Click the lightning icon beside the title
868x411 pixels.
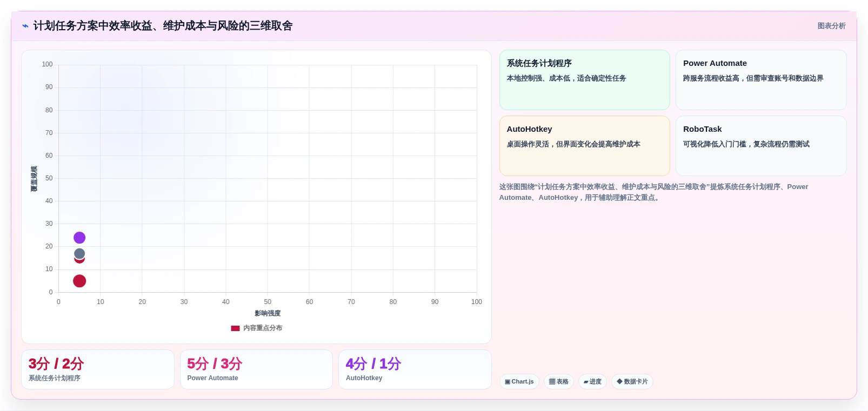tap(25, 26)
